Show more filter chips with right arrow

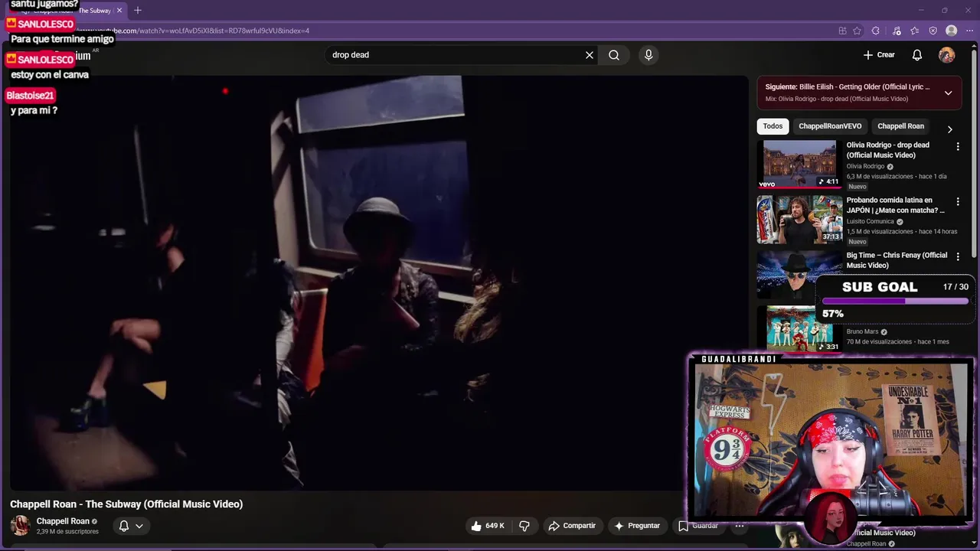click(x=949, y=129)
